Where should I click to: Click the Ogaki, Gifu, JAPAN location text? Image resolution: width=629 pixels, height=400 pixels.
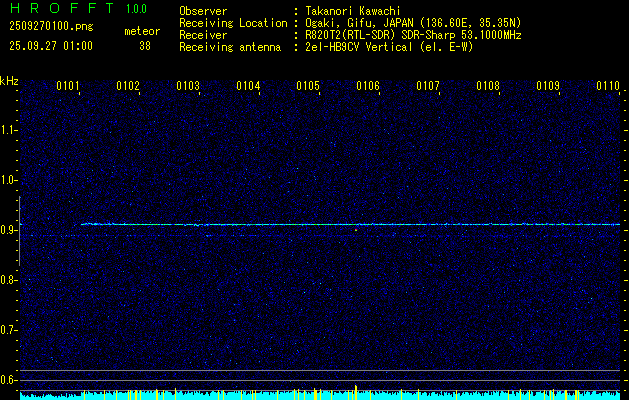point(413,23)
